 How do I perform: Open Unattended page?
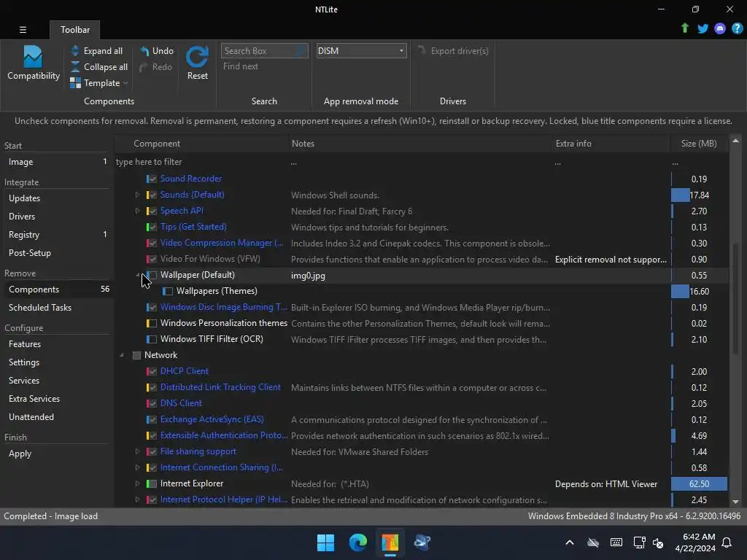(57, 416)
